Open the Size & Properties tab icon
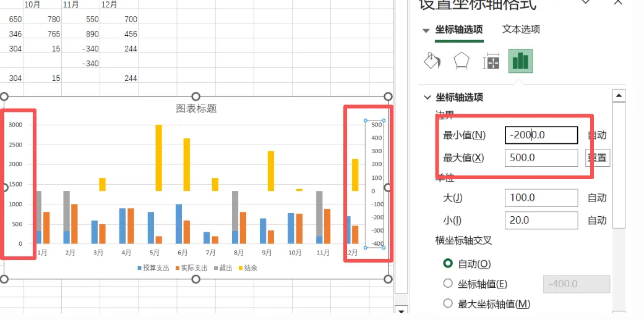This screenshot has width=644, height=320. click(491, 61)
